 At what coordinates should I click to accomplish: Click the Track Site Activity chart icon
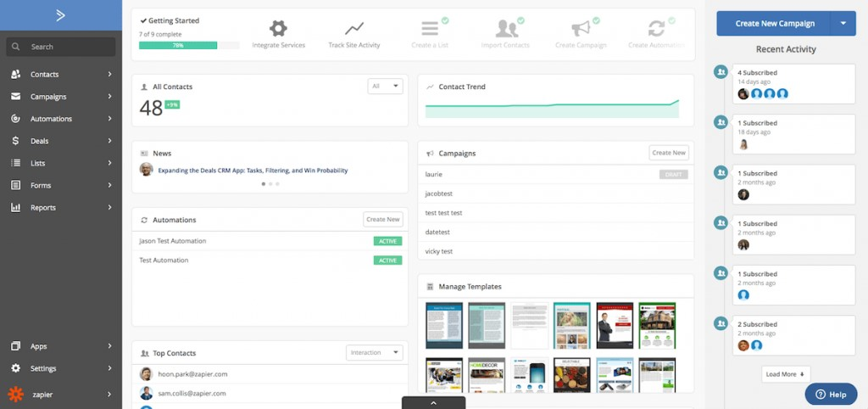(x=354, y=28)
